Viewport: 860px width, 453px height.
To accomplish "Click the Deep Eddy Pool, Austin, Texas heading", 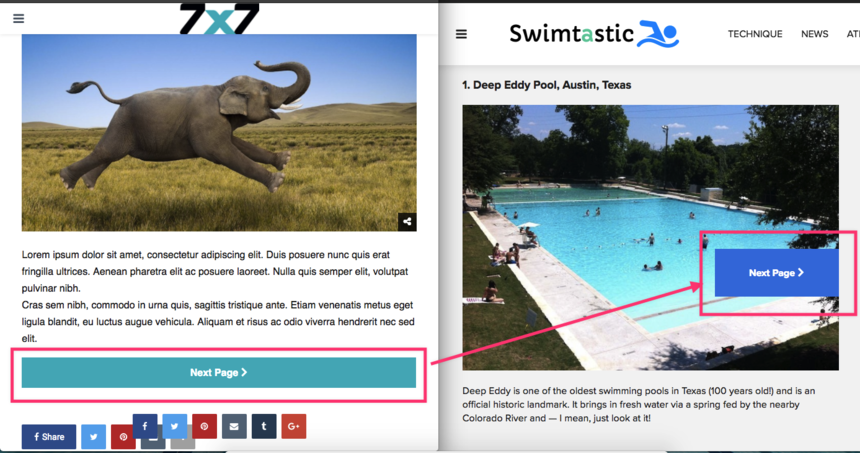I will pos(546,85).
